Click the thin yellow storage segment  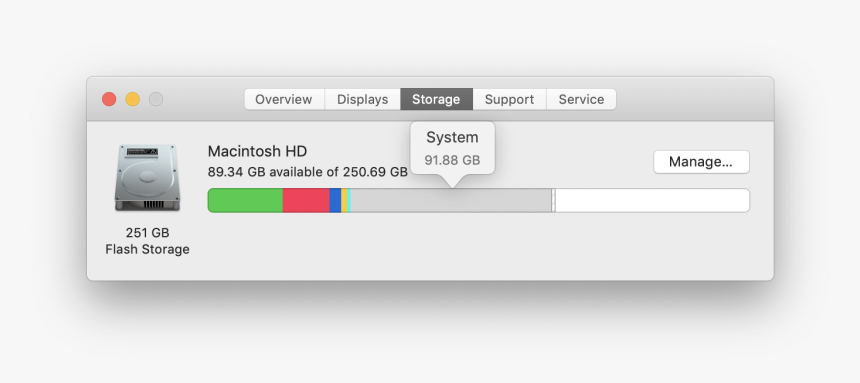[x=344, y=200]
